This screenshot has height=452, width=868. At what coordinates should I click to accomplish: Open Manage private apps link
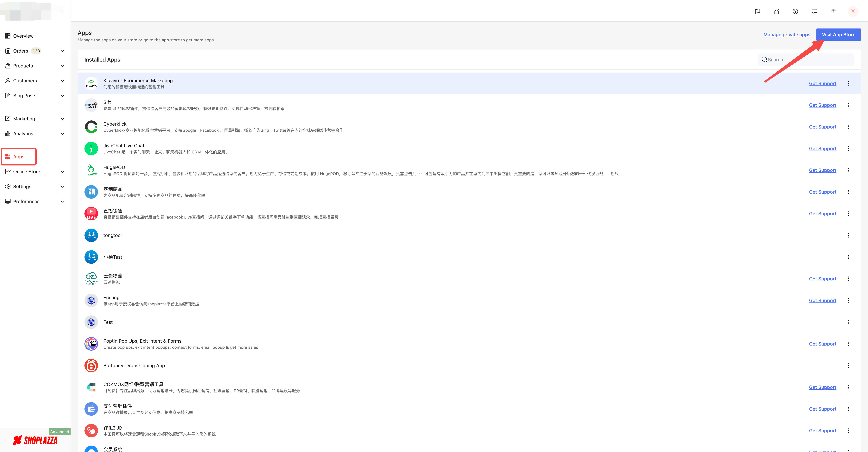pos(786,35)
